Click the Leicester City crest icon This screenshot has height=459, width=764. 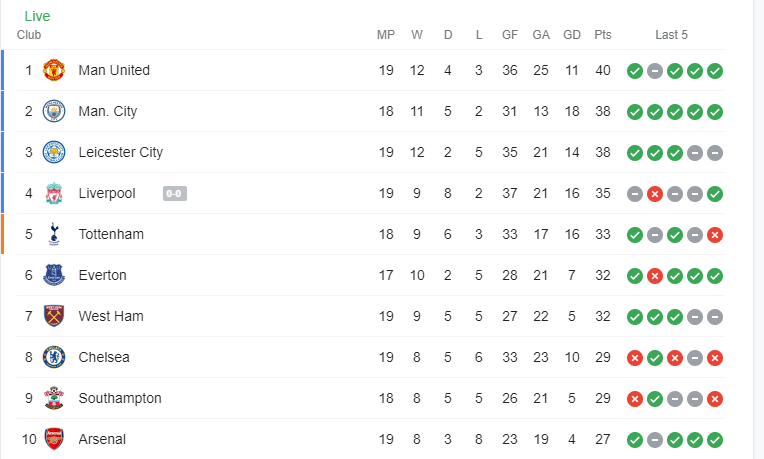(x=54, y=152)
